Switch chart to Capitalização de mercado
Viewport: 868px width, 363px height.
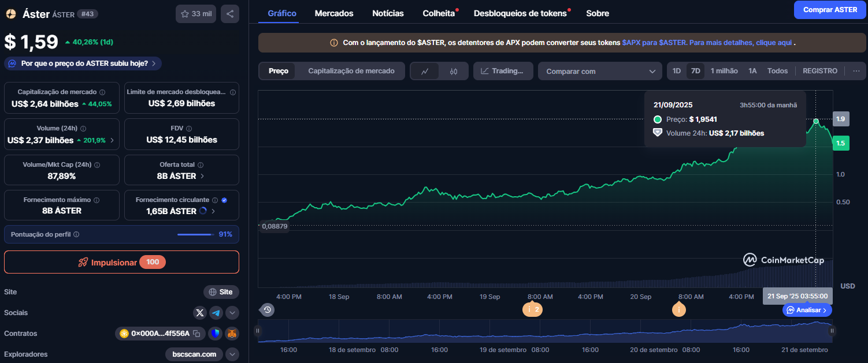click(x=351, y=71)
